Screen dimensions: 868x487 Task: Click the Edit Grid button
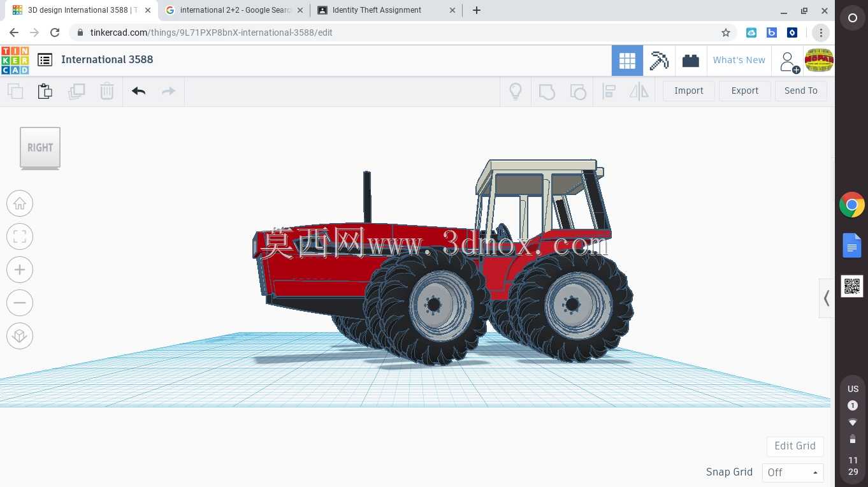pos(795,446)
